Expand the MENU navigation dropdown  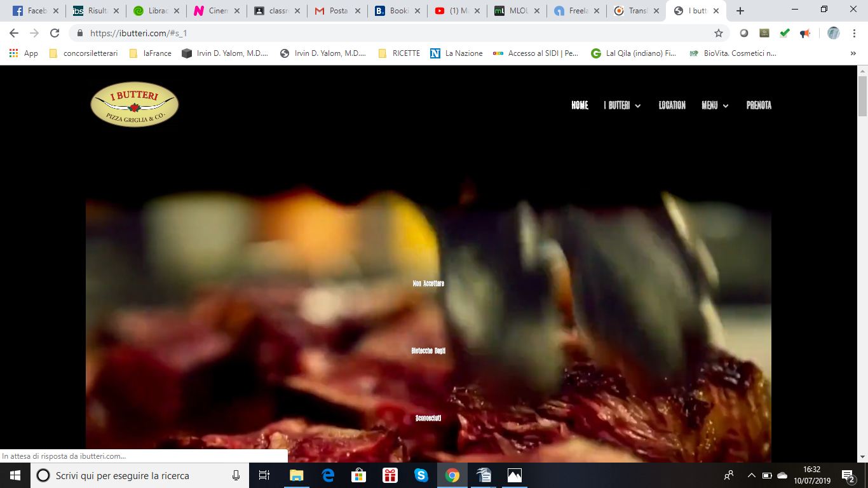coord(715,105)
